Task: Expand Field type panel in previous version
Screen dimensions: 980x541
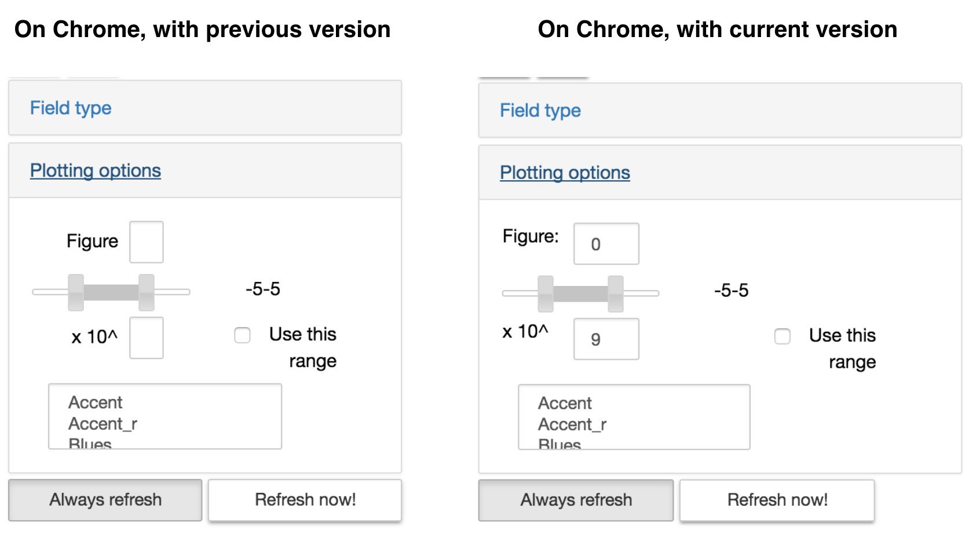Action: click(71, 108)
